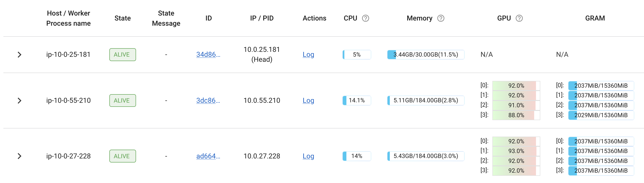Click the 5% CPU usage bar

[357, 55]
